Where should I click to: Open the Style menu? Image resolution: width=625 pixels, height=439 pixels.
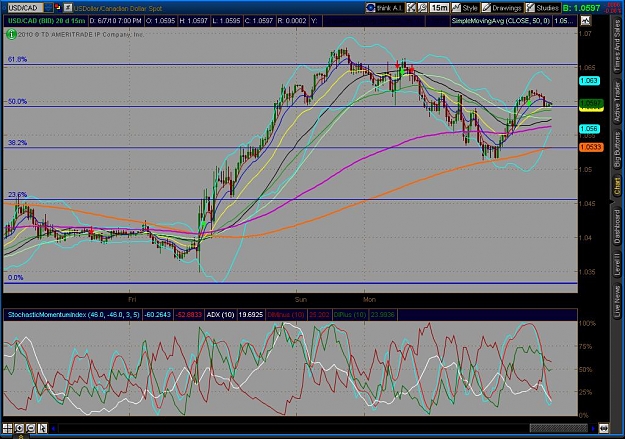pos(465,8)
